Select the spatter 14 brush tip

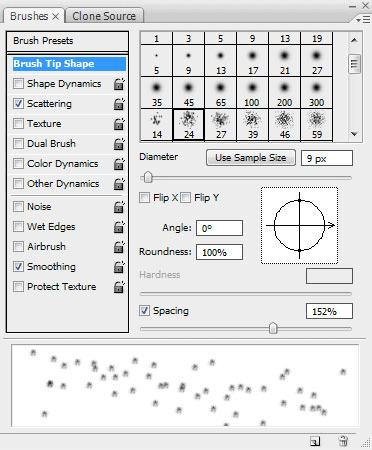[156, 125]
